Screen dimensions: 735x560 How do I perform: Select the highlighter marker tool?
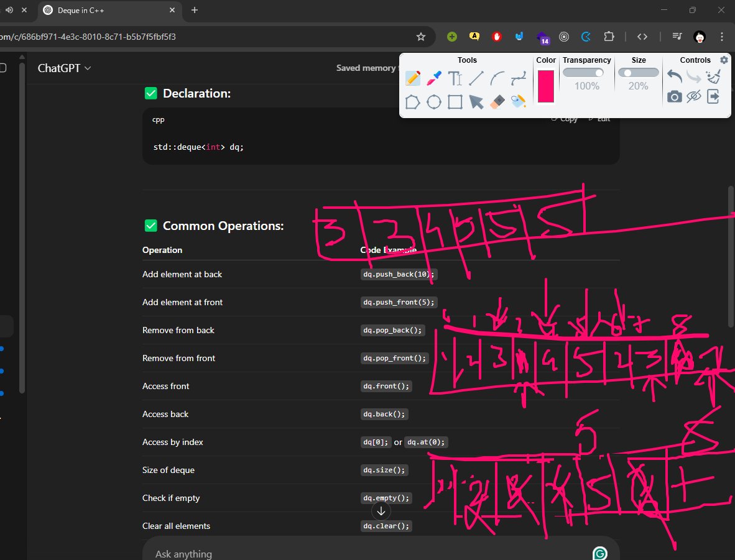434,78
